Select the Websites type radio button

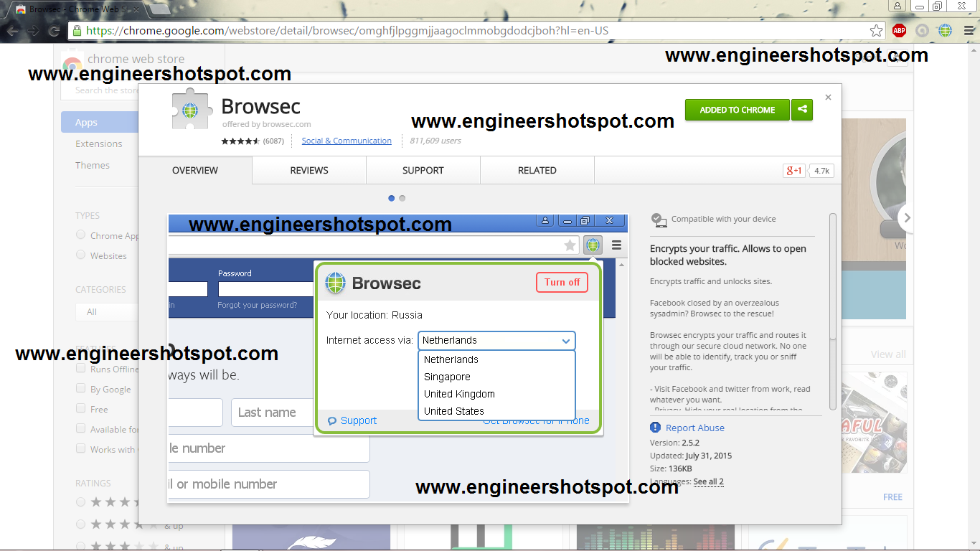point(81,255)
